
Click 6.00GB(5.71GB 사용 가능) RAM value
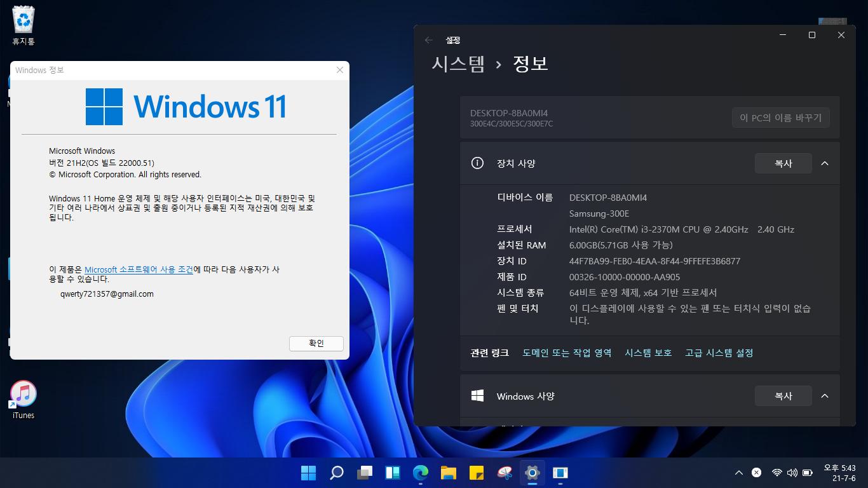pyautogui.click(x=621, y=245)
